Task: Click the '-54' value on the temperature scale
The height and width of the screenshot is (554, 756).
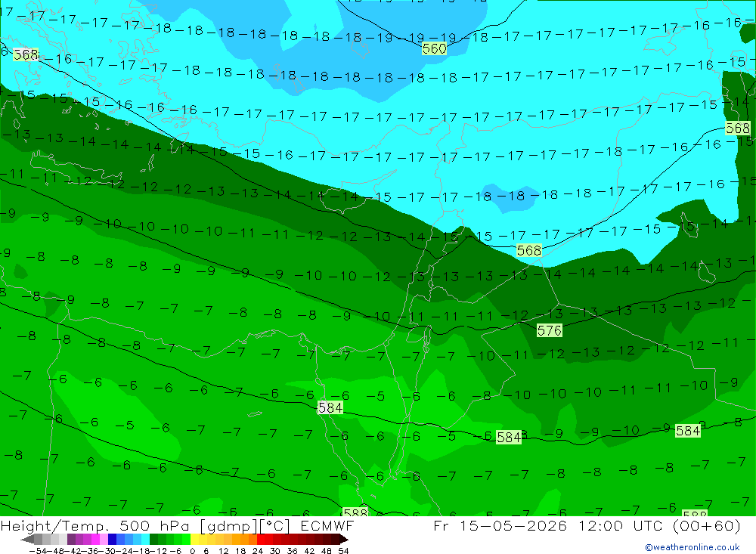Action: (38, 551)
